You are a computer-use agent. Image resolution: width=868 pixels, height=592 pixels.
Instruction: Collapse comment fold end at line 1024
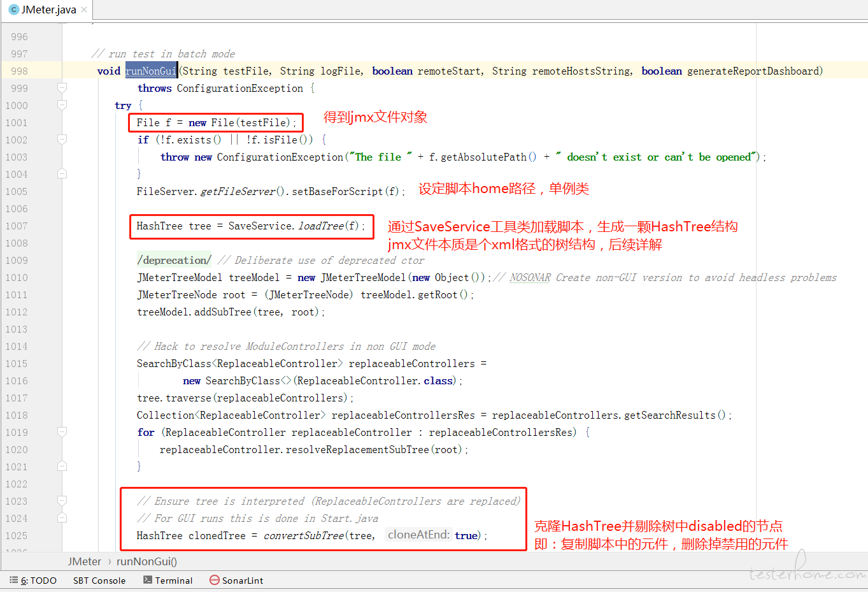[x=62, y=517]
